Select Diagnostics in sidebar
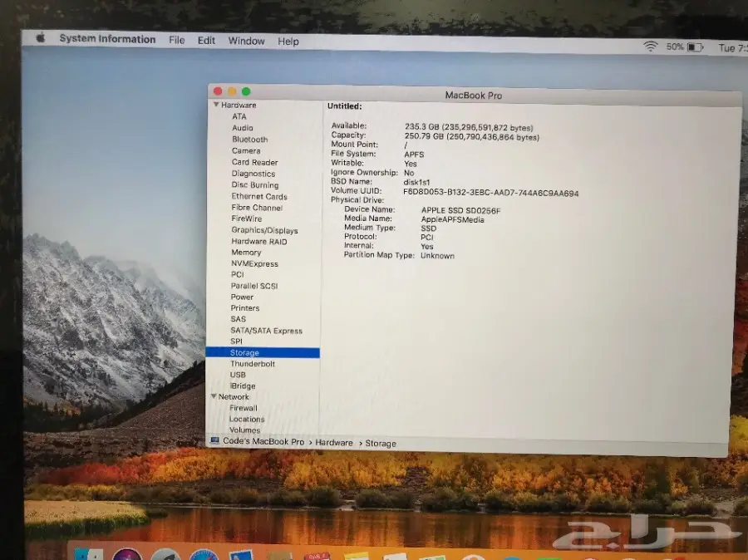This screenshot has width=748, height=560. (x=253, y=174)
